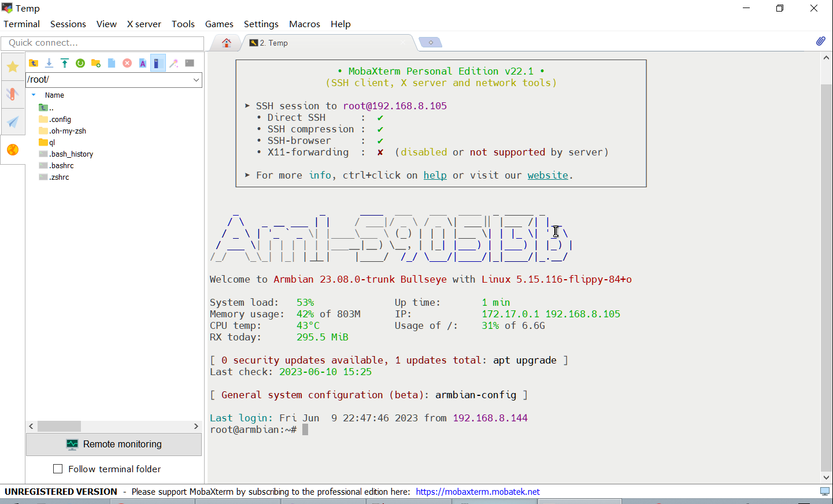Go to the home tab

click(227, 43)
